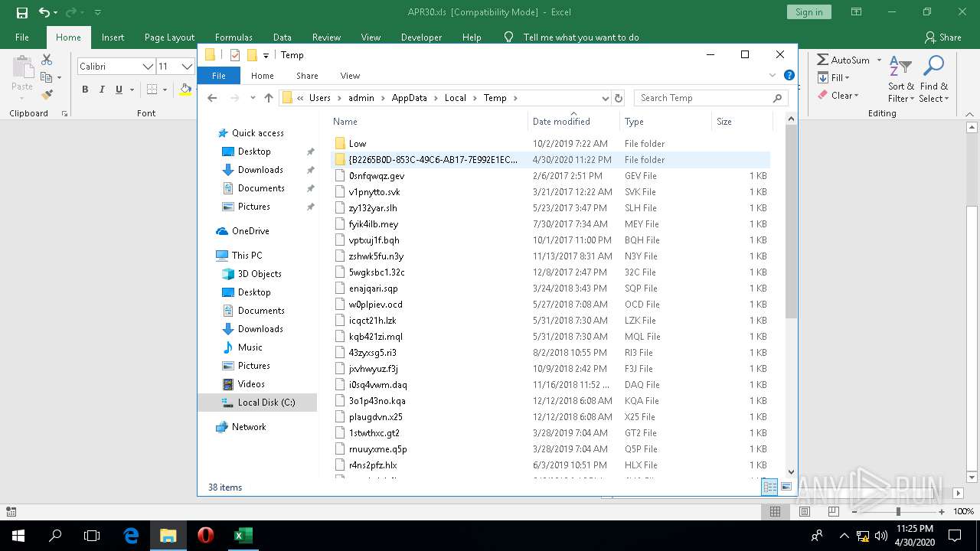Open the Explorer Share tab
This screenshot has height=551, width=980.
[x=307, y=76]
